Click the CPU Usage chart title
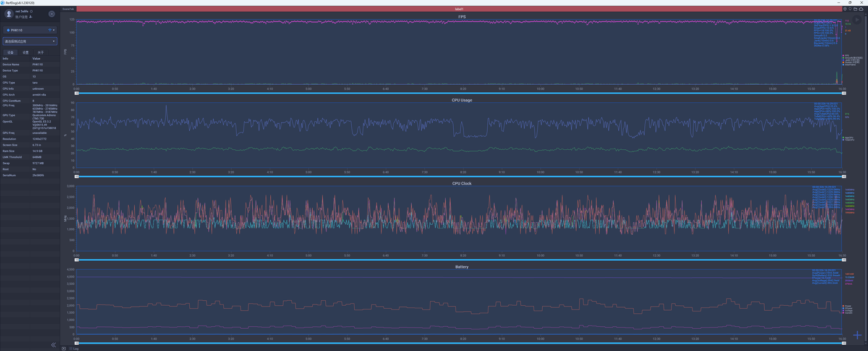 [462, 100]
